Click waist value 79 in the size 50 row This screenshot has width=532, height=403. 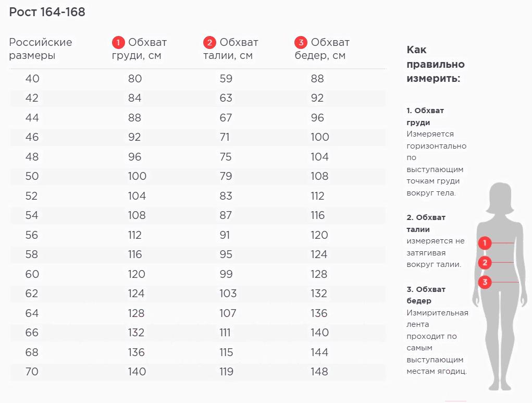point(226,176)
